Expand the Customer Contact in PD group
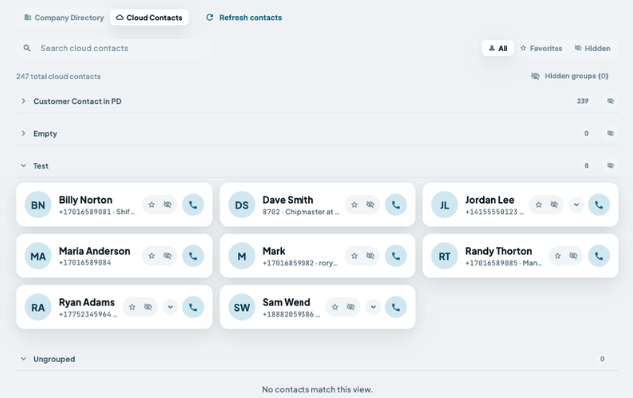 23,101
